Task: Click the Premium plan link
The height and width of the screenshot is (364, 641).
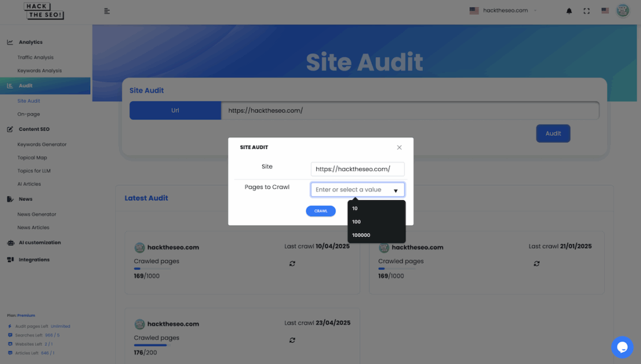Action: coord(26,315)
